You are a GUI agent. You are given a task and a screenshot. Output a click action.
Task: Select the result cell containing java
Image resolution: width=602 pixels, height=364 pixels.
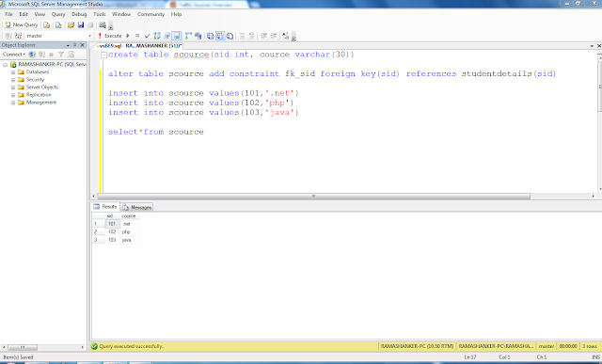pos(129,240)
